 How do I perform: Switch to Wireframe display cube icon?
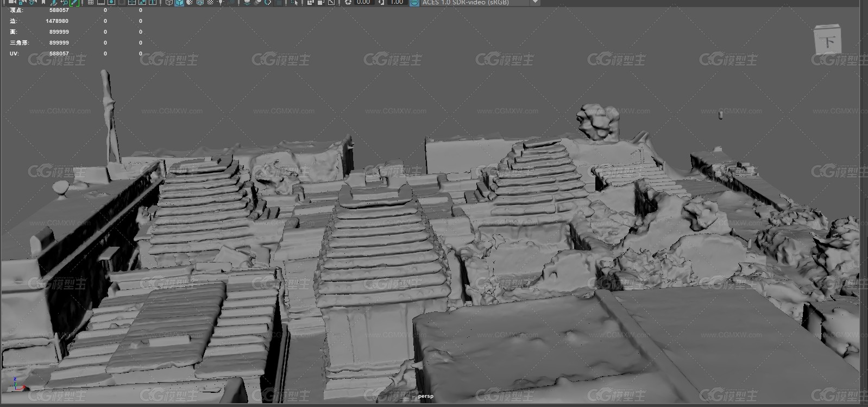pos(169,3)
